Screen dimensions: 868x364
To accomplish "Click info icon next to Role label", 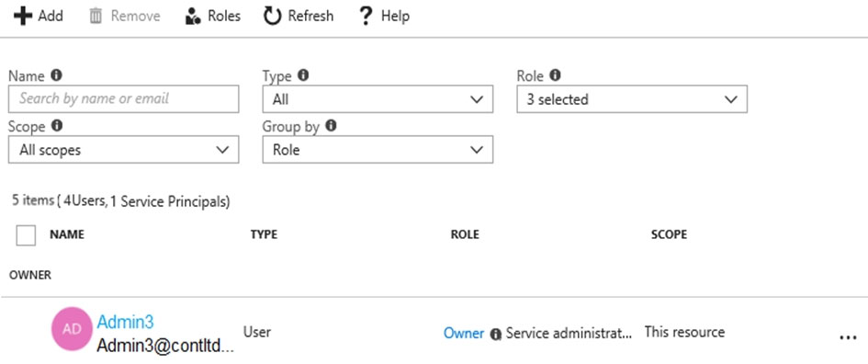I will click(x=555, y=74).
